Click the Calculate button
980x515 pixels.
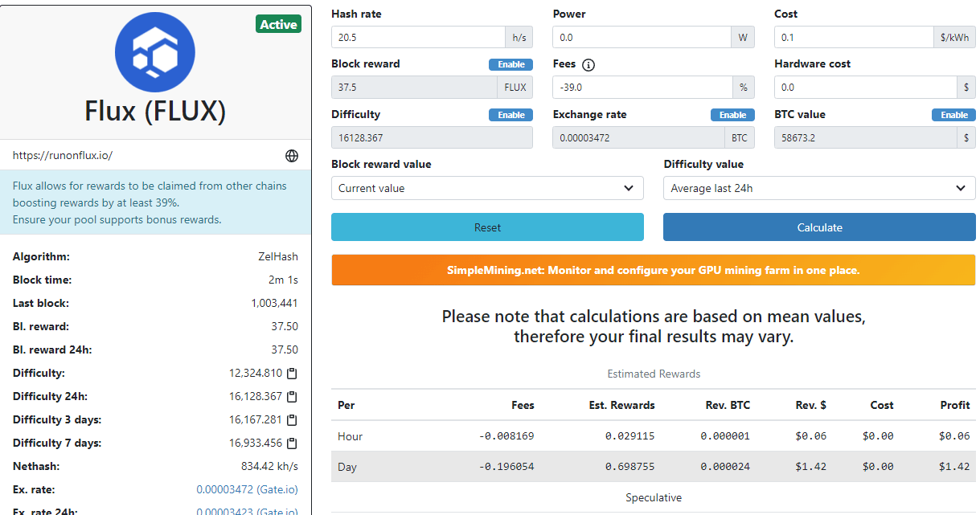pyautogui.click(x=819, y=227)
